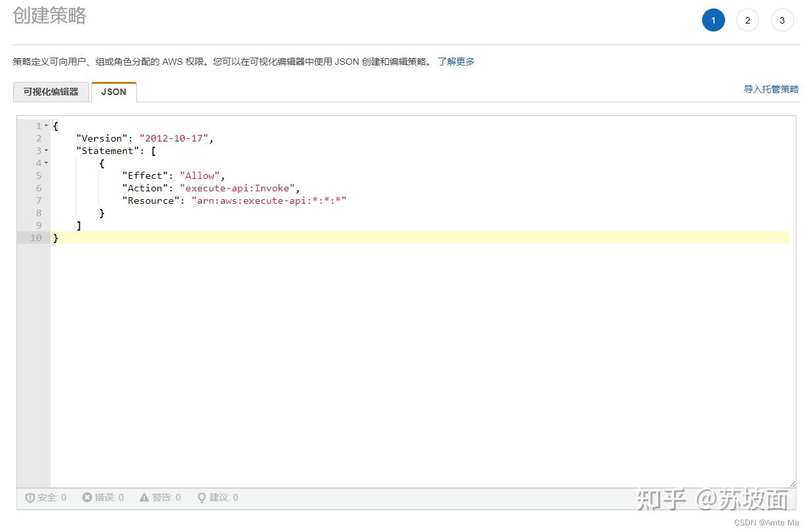Click the 错误 (errors) icon in status bar

[x=87, y=497]
